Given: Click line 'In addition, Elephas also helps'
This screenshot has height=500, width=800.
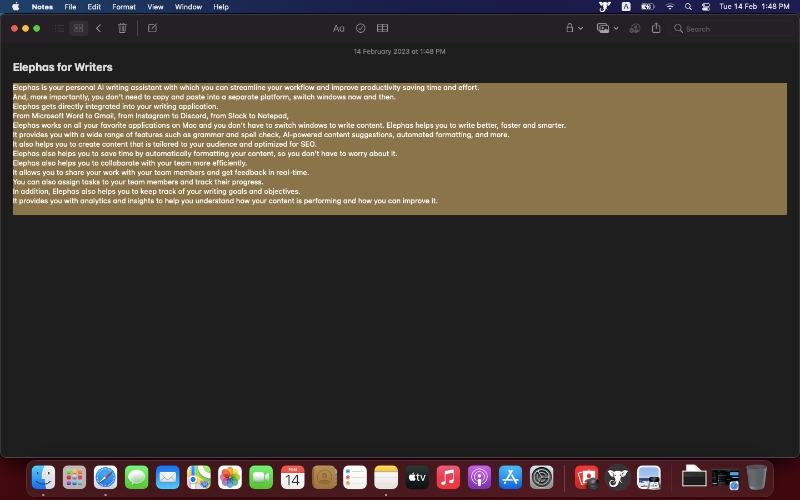Looking at the screenshot, I should point(157,191).
